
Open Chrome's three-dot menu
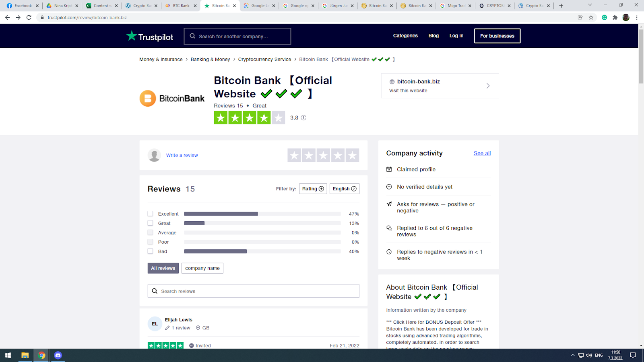coord(637,17)
